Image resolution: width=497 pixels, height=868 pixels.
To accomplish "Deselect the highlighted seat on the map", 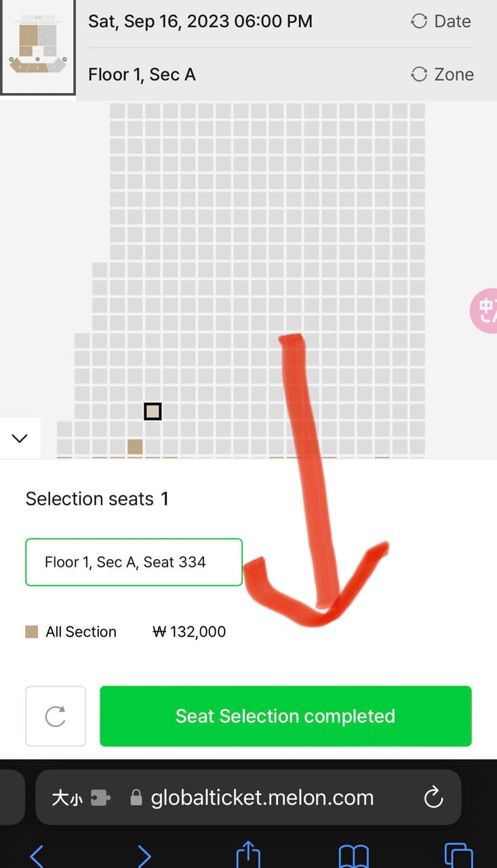I will pos(153,411).
